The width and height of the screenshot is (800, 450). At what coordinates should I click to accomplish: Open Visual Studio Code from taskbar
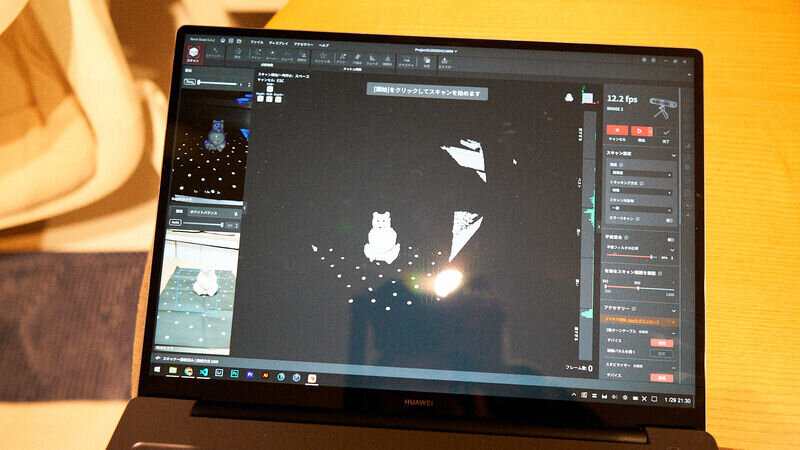204,372
